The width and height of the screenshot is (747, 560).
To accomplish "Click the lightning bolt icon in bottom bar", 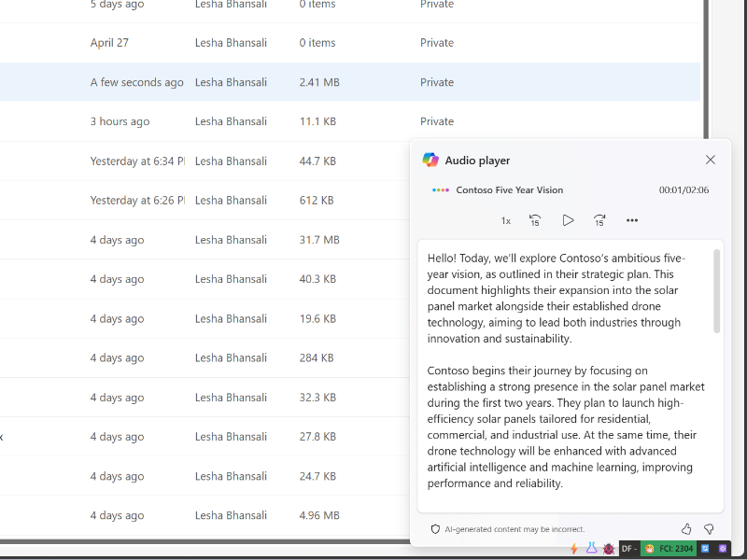I will click(574, 549).
